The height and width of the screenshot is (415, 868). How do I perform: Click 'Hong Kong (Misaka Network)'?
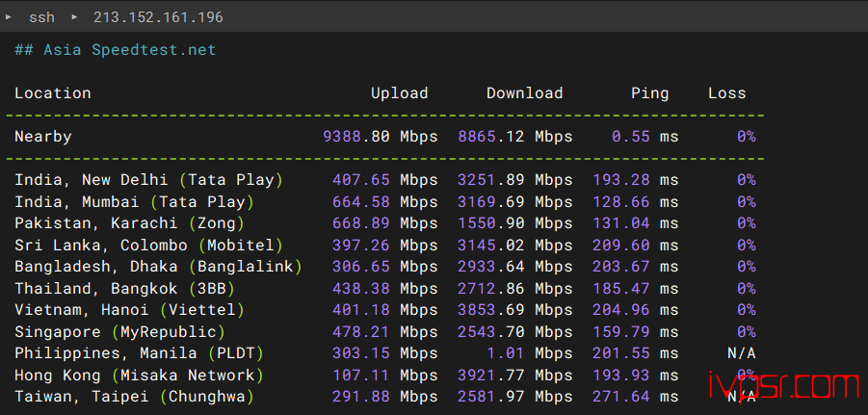140,375
